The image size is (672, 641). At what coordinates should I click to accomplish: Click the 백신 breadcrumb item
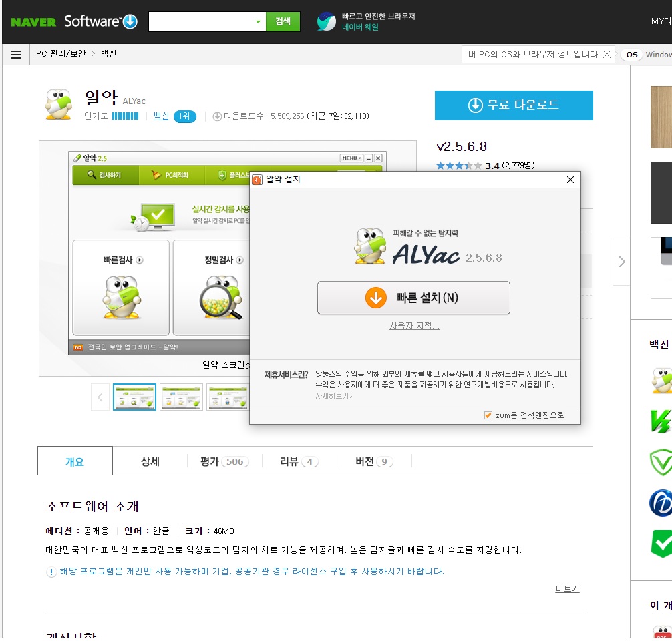108,54
